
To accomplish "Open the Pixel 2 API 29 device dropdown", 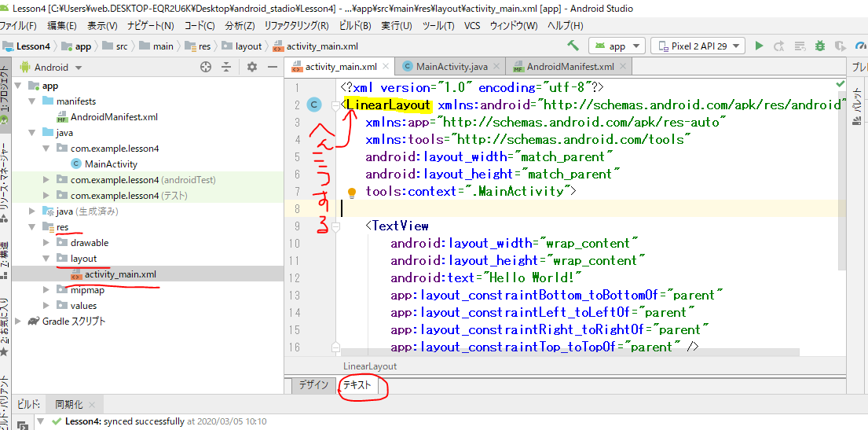I will pos(698,46).
